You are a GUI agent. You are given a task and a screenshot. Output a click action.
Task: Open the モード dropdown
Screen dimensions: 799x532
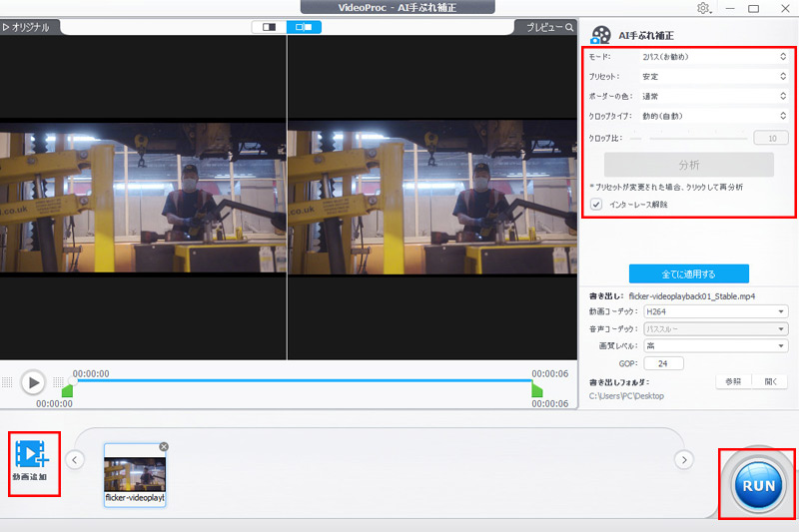click(x=714, y=57)
